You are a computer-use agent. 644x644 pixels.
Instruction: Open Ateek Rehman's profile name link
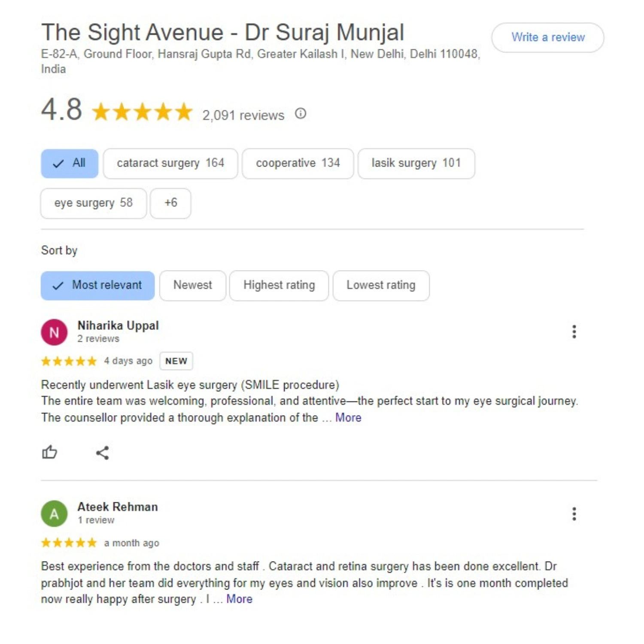118,507
